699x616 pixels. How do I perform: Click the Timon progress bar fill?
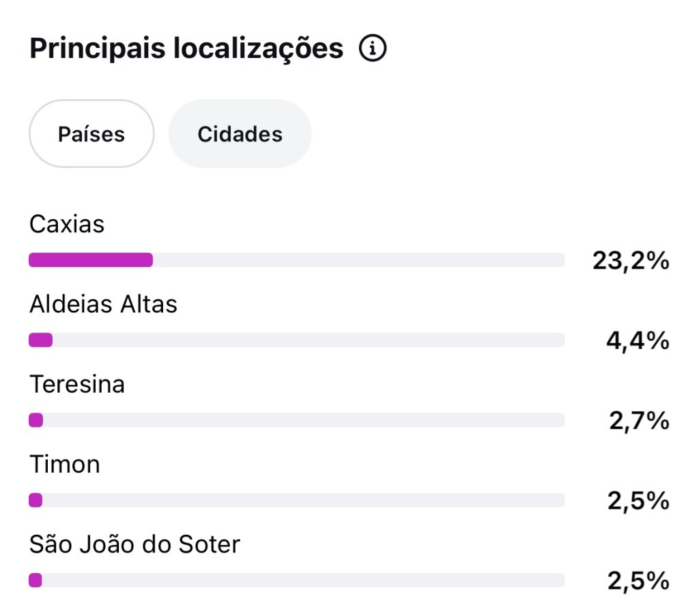(x=35, y=500)
